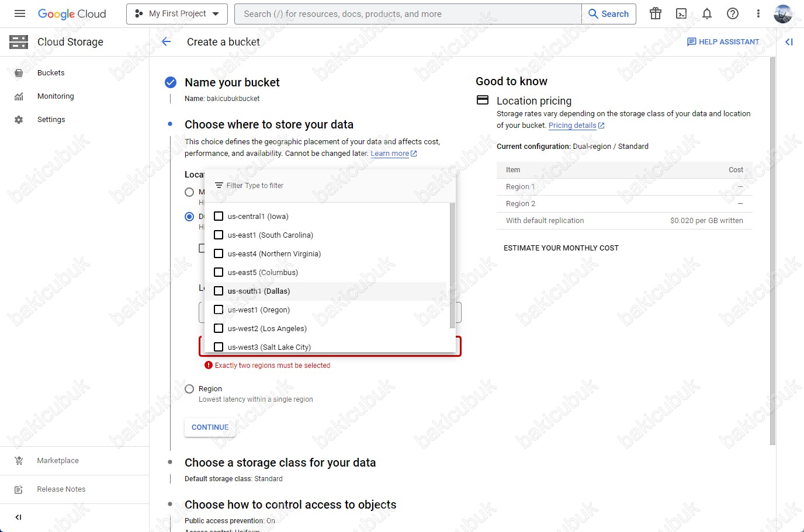Open notifications bell
Screen dimensions: 804x532
point(707,13)
